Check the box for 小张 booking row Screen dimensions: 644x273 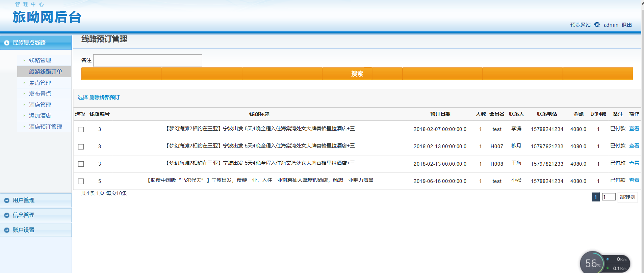(x=81, y=182)
